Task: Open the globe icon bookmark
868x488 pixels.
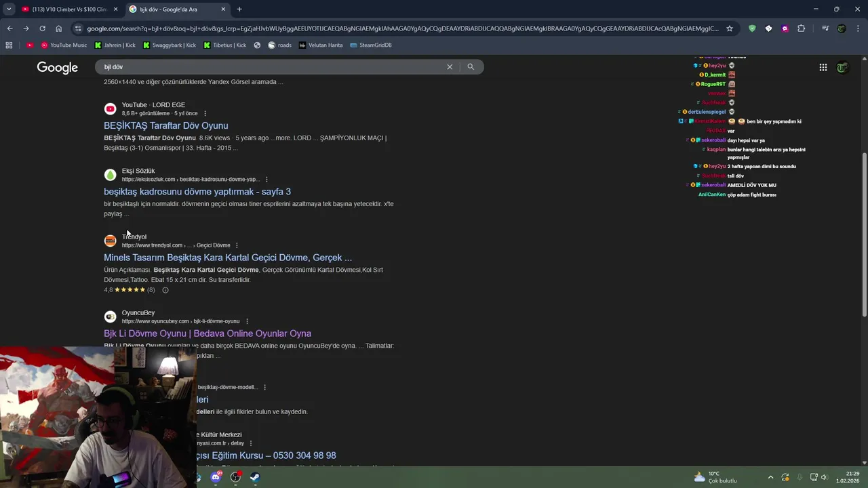Action: [x=257, y=45]
